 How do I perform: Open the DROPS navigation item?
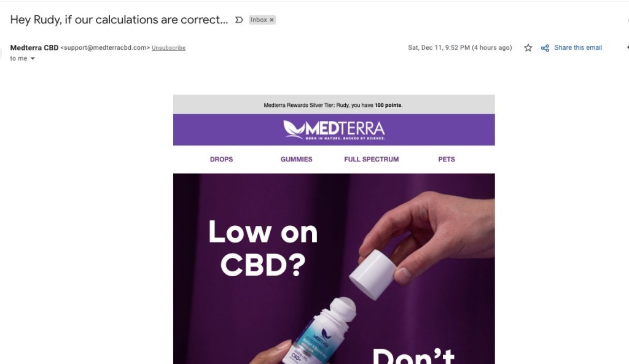[221, 159]
